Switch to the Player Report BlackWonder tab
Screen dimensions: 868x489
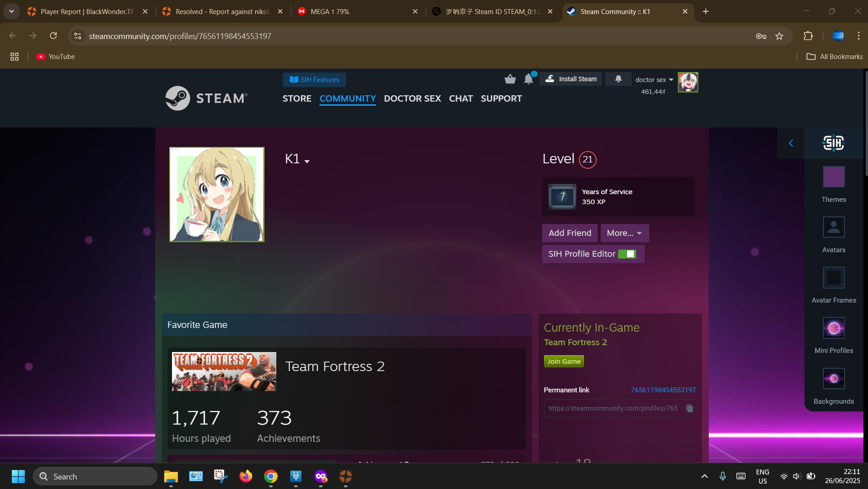[86, 12]
